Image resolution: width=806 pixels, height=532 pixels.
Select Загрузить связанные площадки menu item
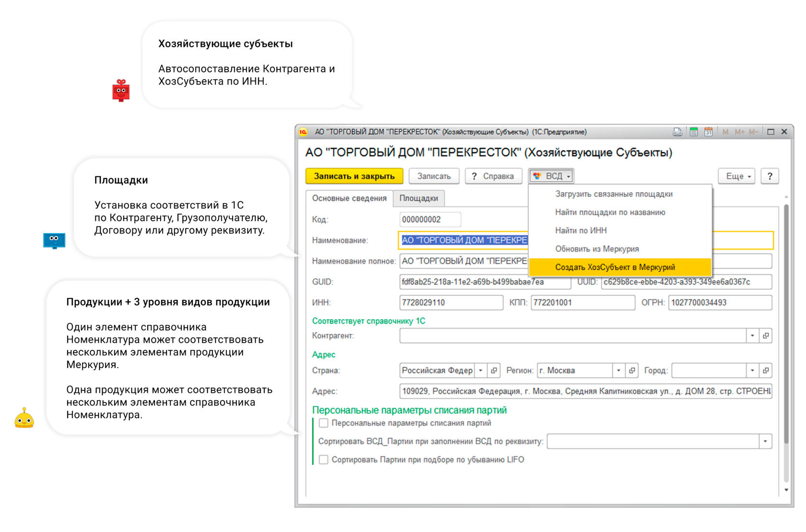tap(620, 194)
